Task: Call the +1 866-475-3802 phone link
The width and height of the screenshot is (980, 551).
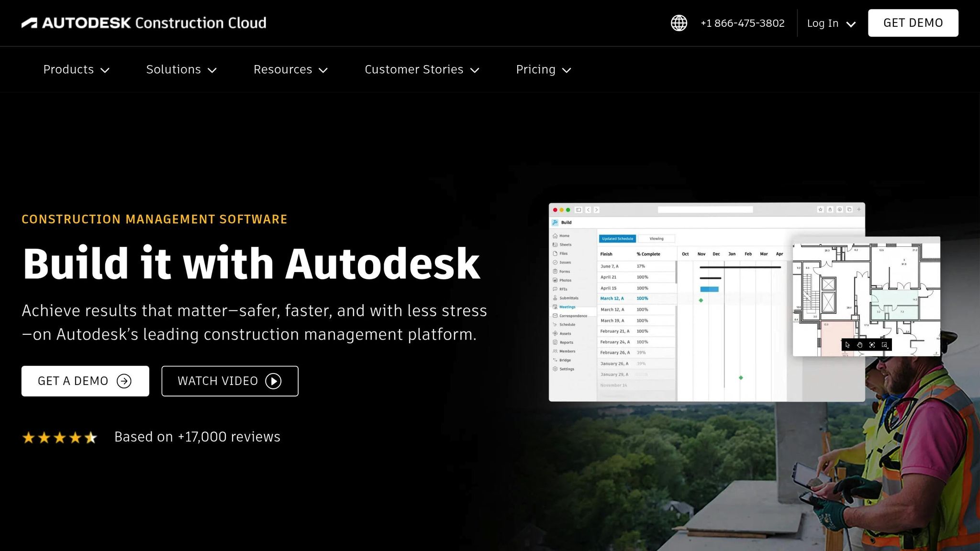Action: (742, 23)
